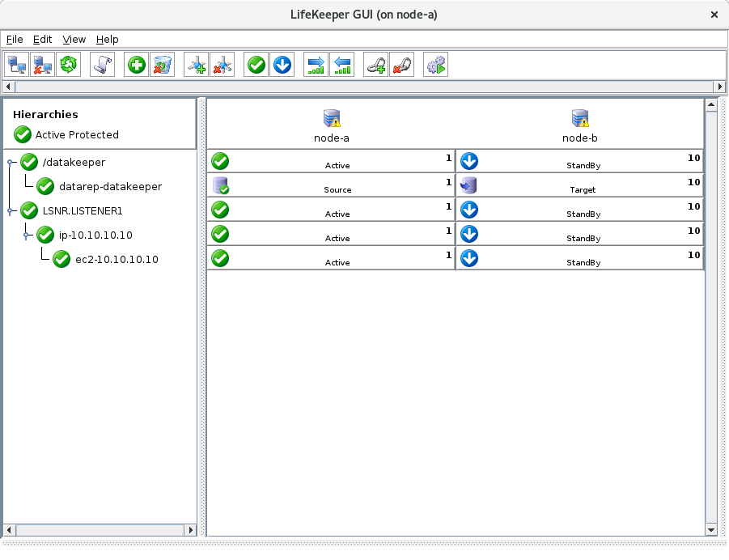
Task: Click the In Service green check toolbar icon
Action: coord(256,65)
